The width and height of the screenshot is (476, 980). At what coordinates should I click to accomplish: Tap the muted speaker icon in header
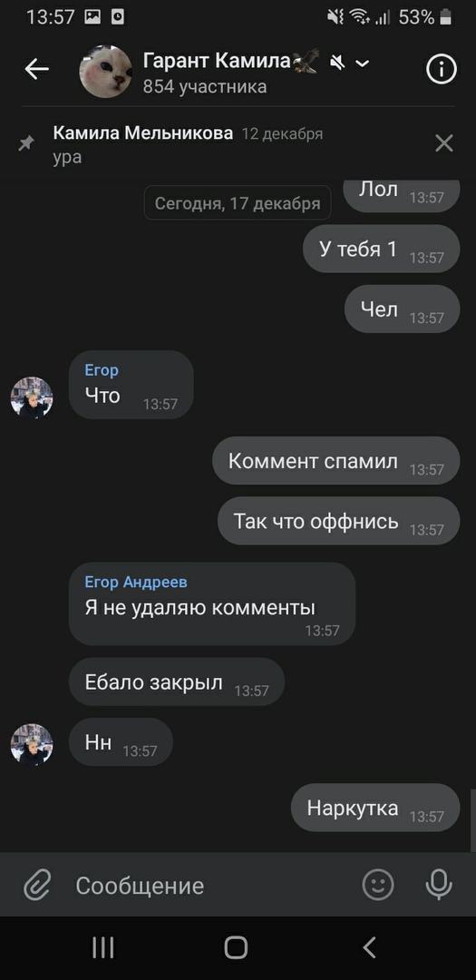337,62
